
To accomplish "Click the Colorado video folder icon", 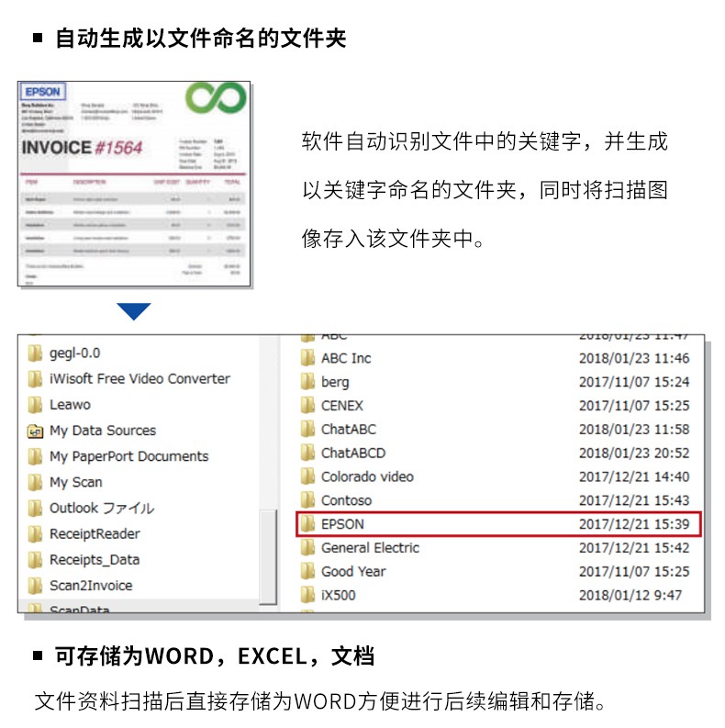I will coord(307,476).
